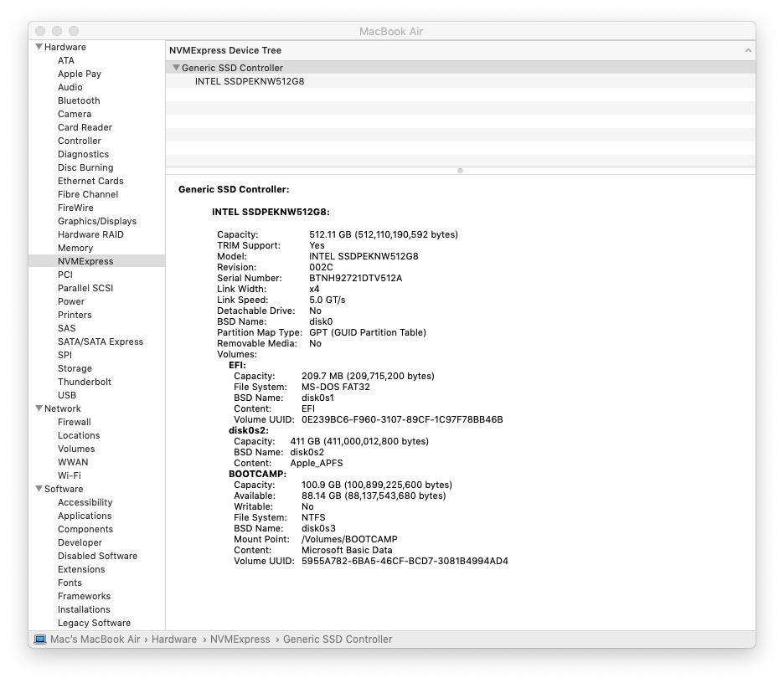
Task: Click the NVMExpress Device Tree sort chevron
Action: coord(748,50)
